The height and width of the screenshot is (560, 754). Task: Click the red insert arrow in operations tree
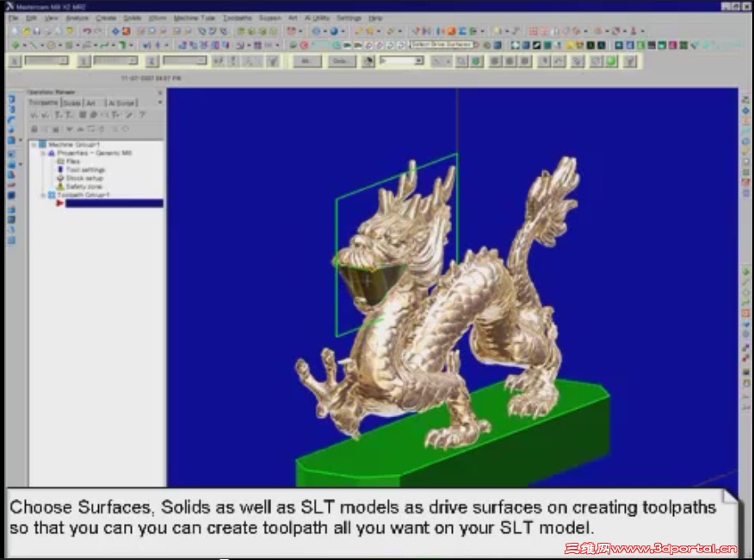pos(59,203)
